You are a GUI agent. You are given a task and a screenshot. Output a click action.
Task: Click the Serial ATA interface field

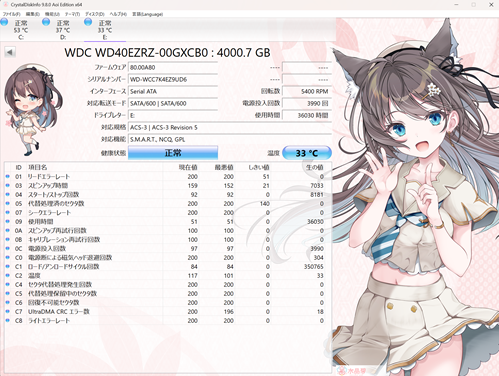[x=173, y=91]
